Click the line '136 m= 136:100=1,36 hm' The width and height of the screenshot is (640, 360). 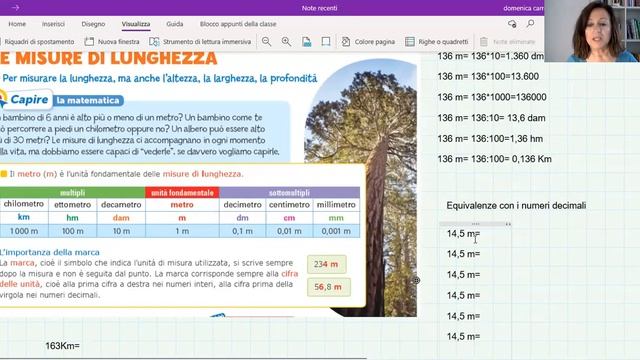point(490,139)
